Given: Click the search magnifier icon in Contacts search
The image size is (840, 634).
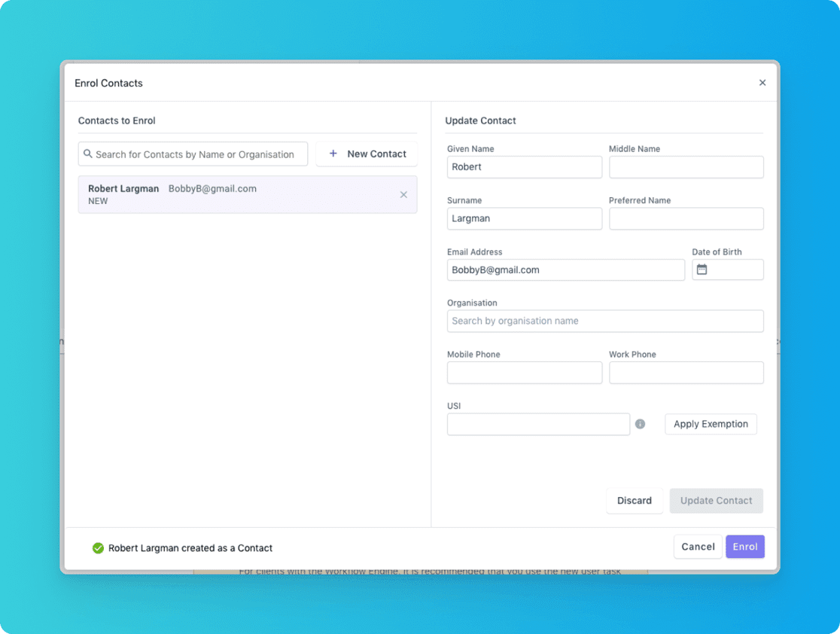Looking at the screenshot, I should (88, 154).
